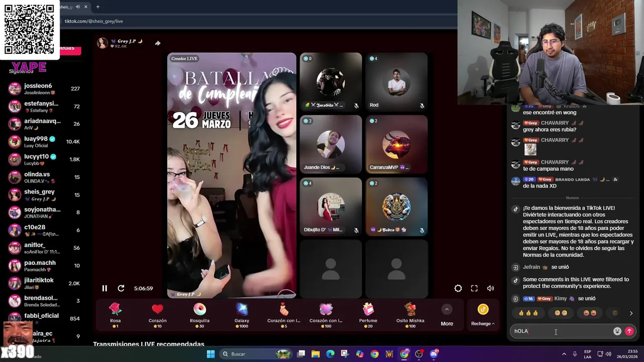This screenshot has height=362, width=644.
Task: Open aniflor_ live from sidebar
Action: [x=44, y=248]
